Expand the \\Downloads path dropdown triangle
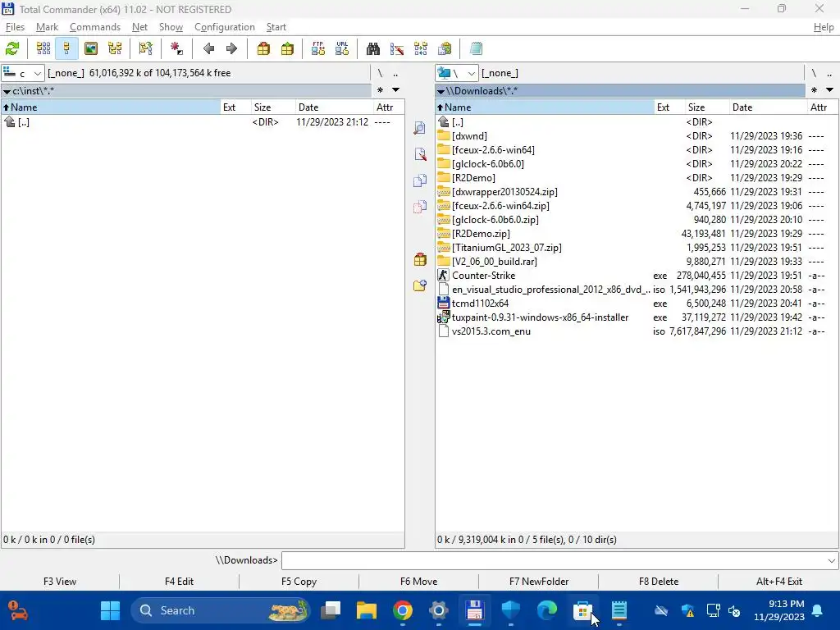Screen dimensions: 840x630 [x=441, y=92]
